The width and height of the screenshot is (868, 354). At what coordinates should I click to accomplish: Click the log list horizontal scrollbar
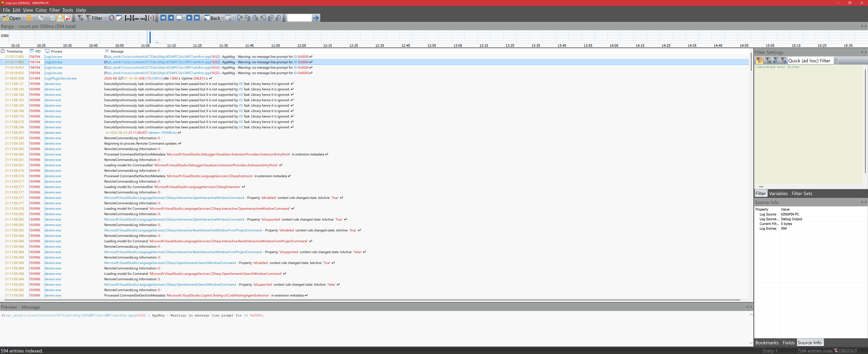coord(372,300)
